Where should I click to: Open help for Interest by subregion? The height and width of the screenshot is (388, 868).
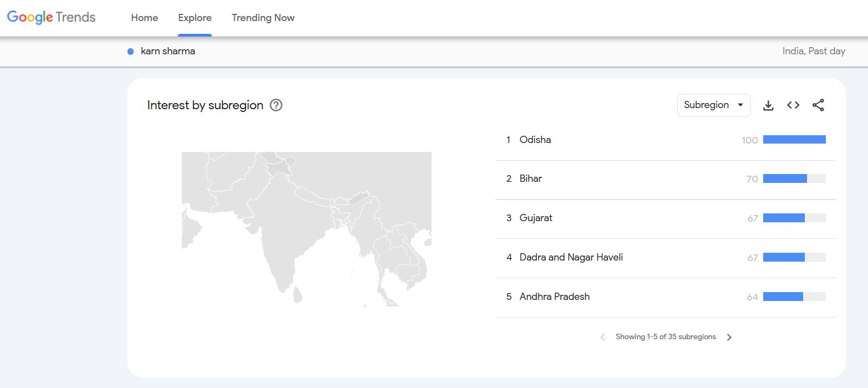(x=276, y=105)
